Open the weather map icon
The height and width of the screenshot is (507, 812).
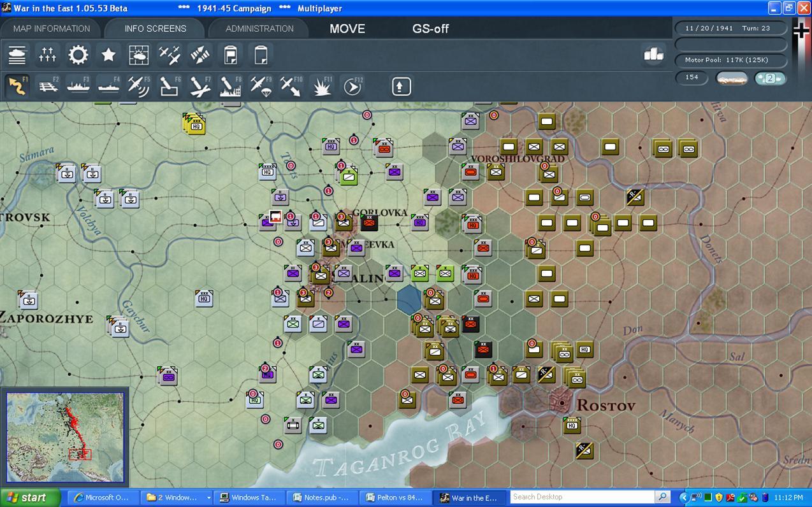139,55
